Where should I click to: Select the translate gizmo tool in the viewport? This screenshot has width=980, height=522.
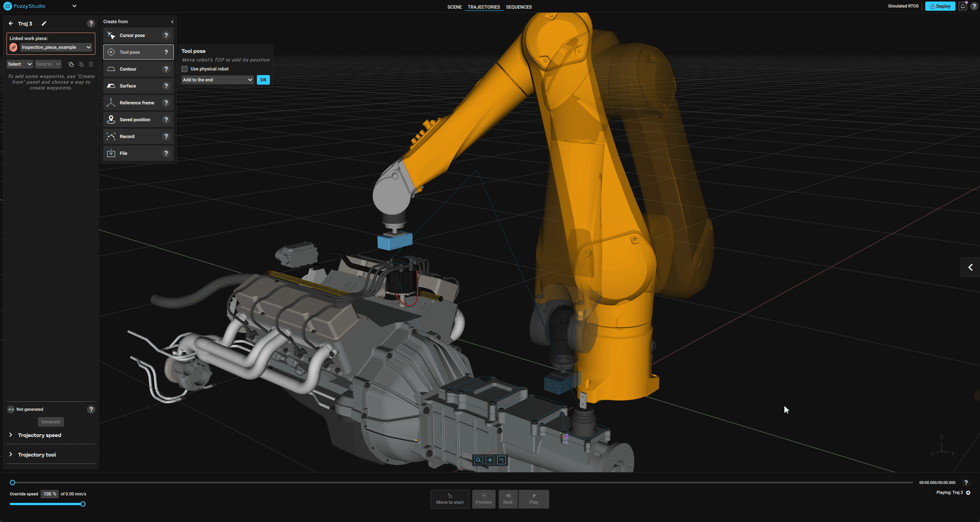[490, 460]
